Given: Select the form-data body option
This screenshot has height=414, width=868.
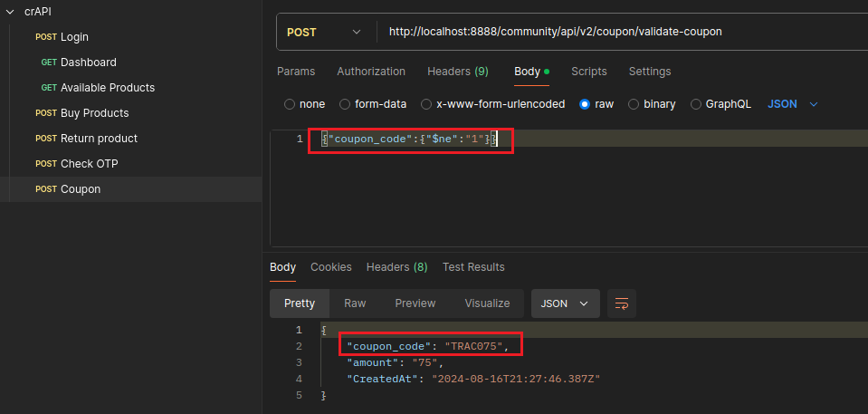Looking at the screenshot, I should (345, 104).
